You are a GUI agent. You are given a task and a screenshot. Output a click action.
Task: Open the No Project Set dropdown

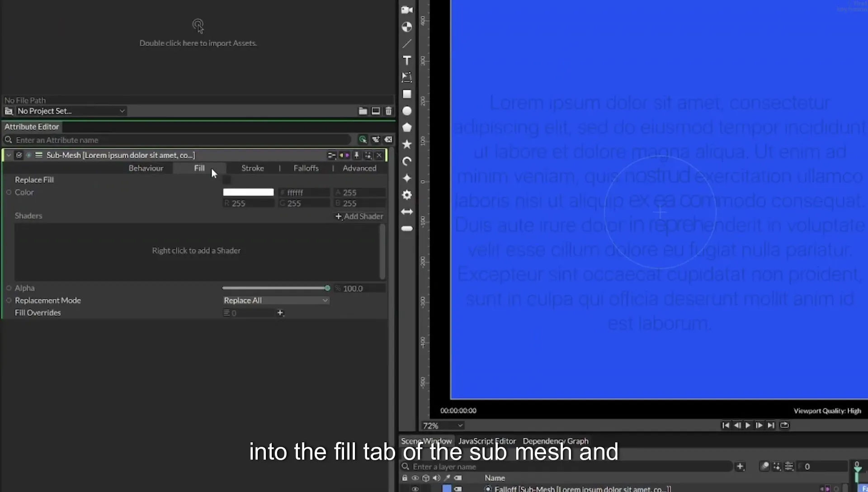click(71, 111)
